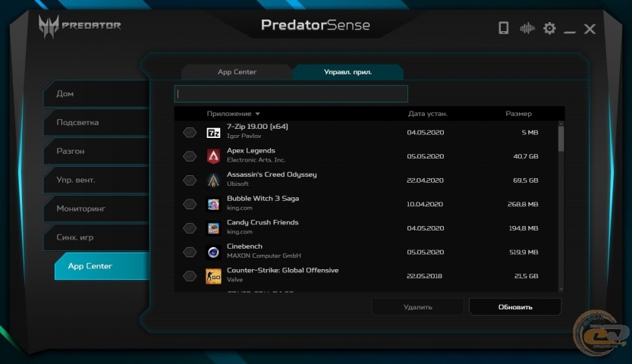Click the Удалить button
The width and height of the screenshot is (632, 364).
coord(417,307)
